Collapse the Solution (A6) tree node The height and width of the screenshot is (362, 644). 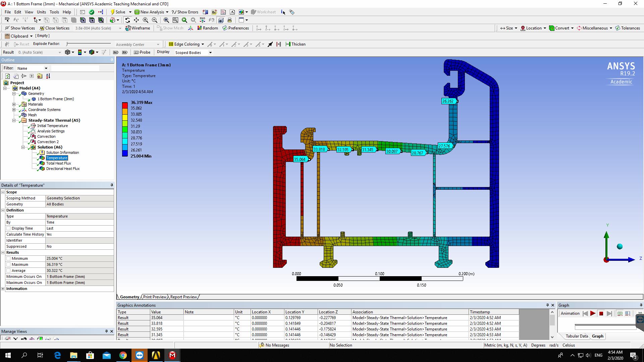click(23, 147)
